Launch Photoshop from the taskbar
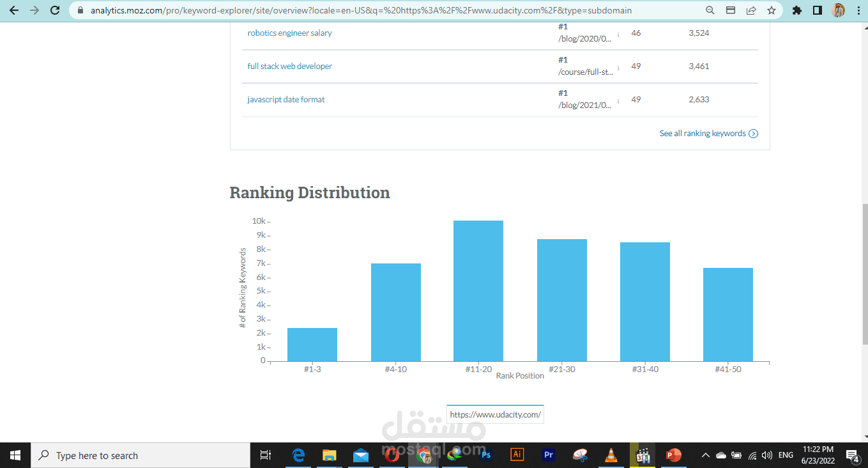 tap(485, 455)
